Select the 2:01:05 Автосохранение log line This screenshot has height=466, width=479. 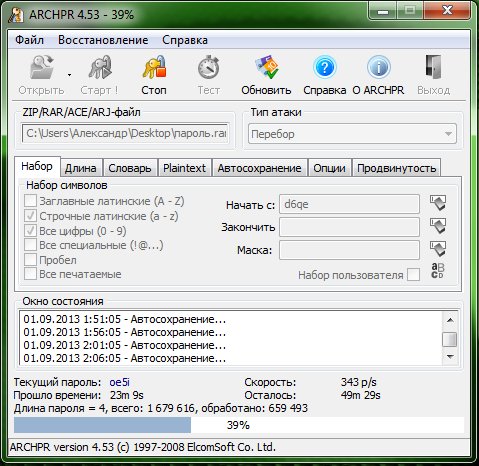tap(125, 345)
